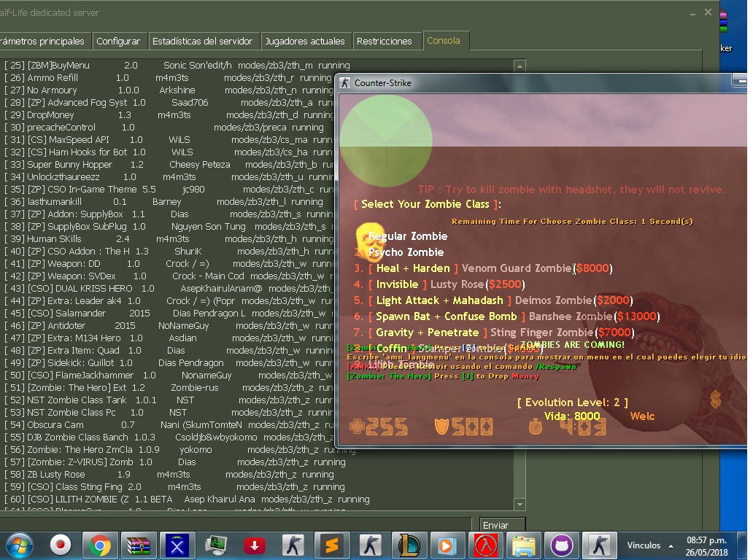Launch League of Legends from the taskbar

409,545
